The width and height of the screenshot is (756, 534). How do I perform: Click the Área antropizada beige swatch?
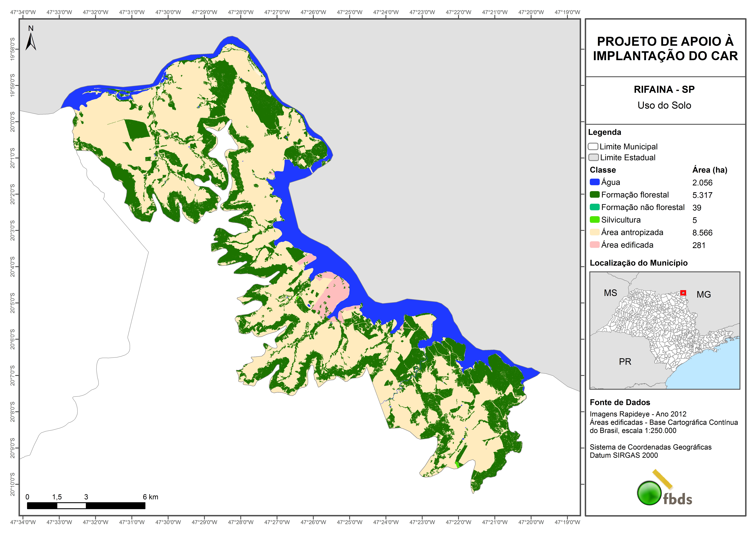click(x=595, y=232)
